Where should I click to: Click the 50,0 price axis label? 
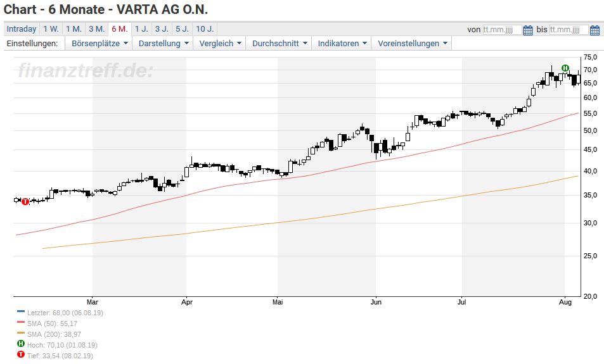(x=590, y=131)
